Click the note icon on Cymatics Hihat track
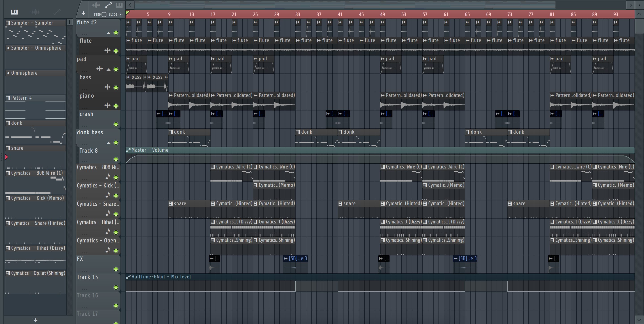The image size is (644, 324). coord(108,231)
